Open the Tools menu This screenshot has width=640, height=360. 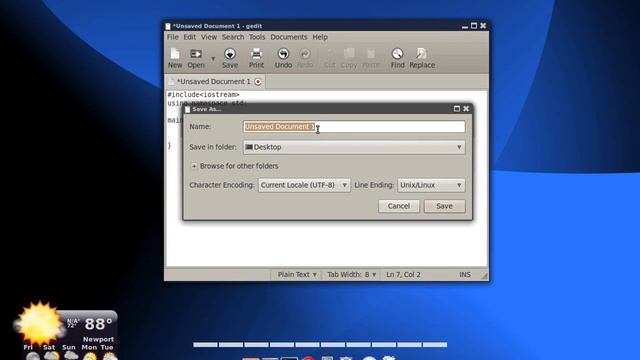[x=257, y=37]
